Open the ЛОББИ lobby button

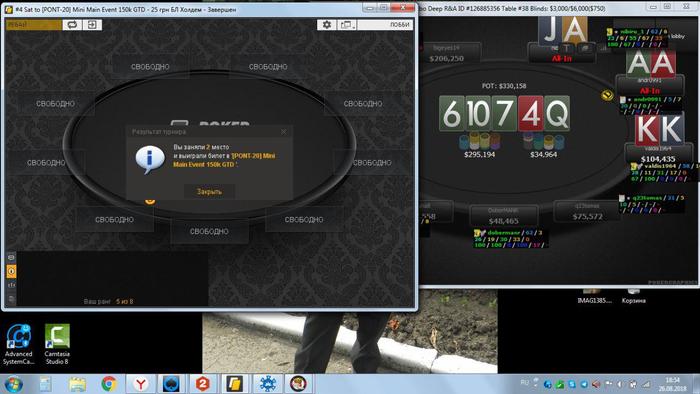385,25
